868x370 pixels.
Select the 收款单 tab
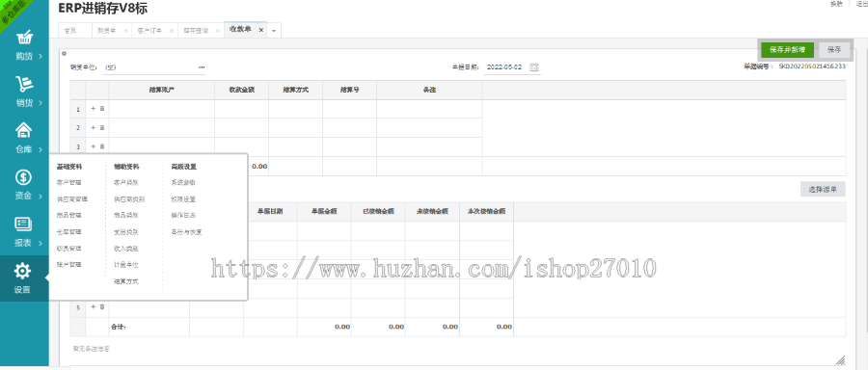point(240,30)
